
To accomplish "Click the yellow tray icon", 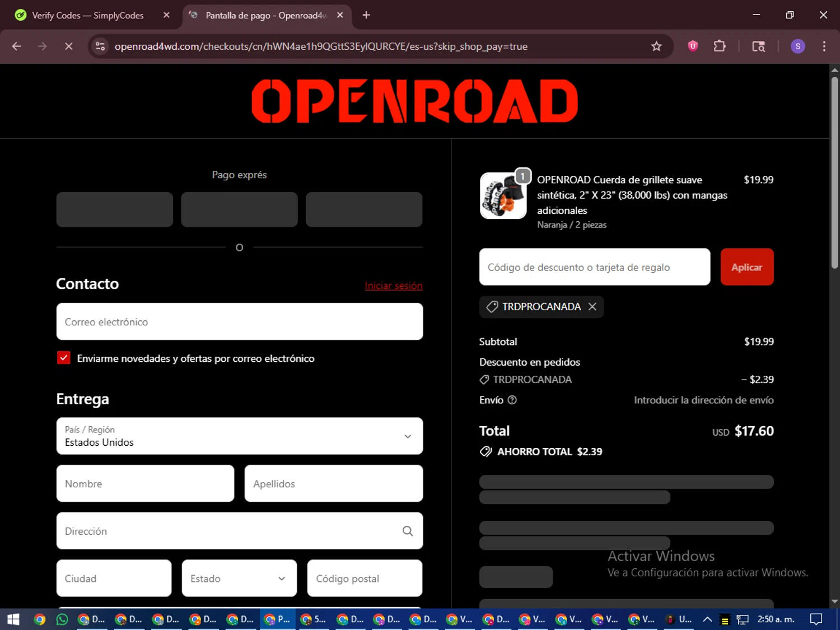I will tap(725, 619).
